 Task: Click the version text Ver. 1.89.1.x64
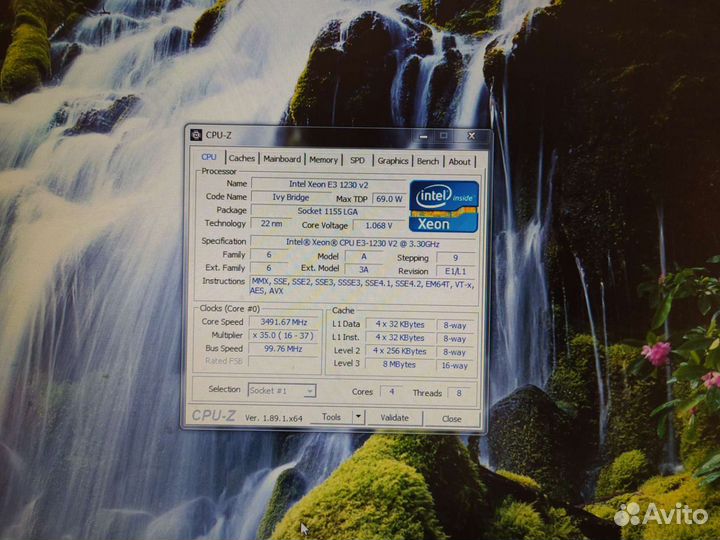point(274,418)
